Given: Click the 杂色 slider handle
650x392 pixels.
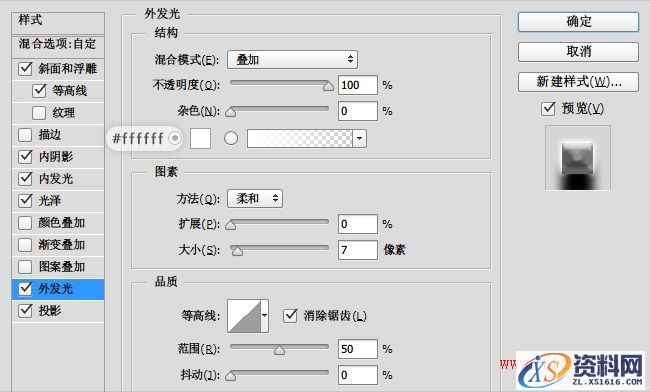Looking at the screenshot, I should pyautogui.click(x=230, y=112).
